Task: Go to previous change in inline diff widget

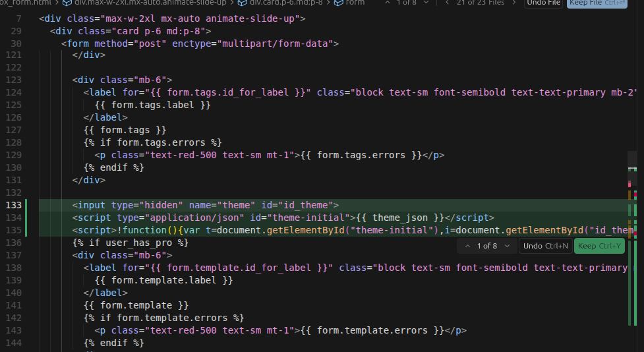Action: [467, 246]
